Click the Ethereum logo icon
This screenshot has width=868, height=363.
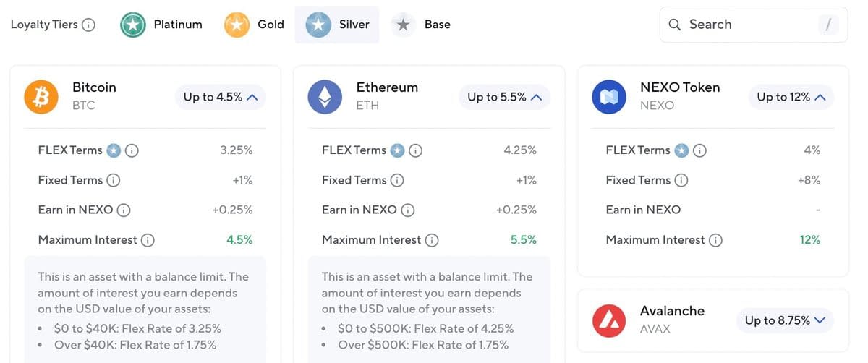pos(325,97)
